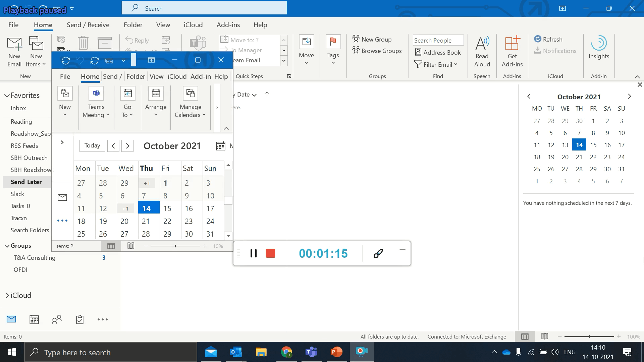Pause the screen recording

pos(254,253)
